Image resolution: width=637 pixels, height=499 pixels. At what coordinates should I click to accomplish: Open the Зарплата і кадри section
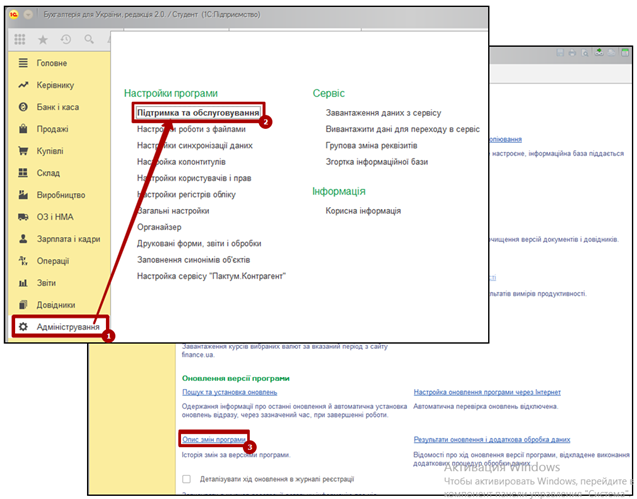(x=68, y=239)
